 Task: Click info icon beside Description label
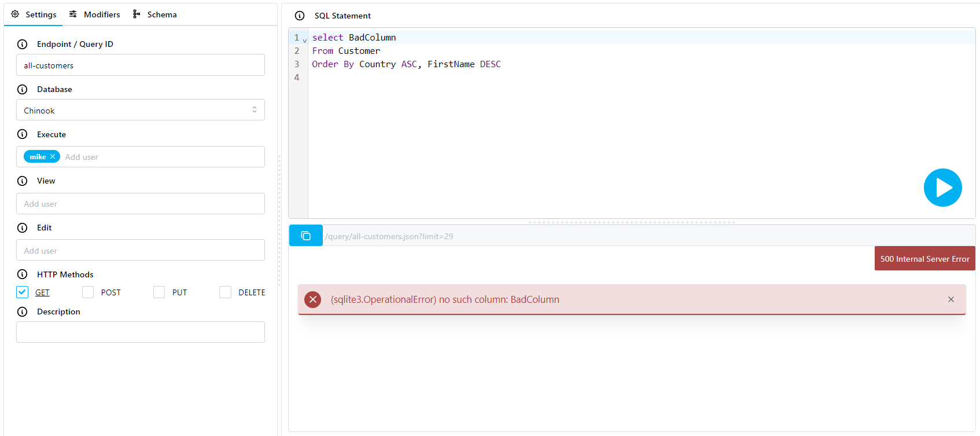(23, 312)
